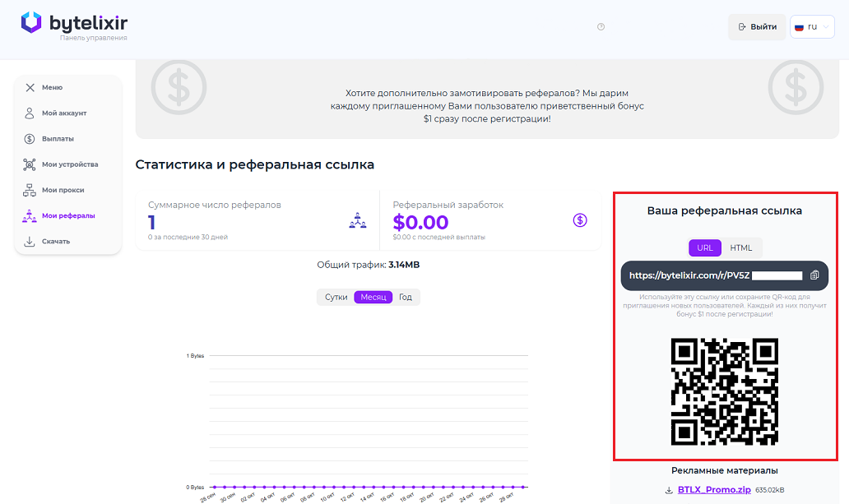Click the help question mark icon
This screenshot has height=504, width=849.
(x=601, y=26)
